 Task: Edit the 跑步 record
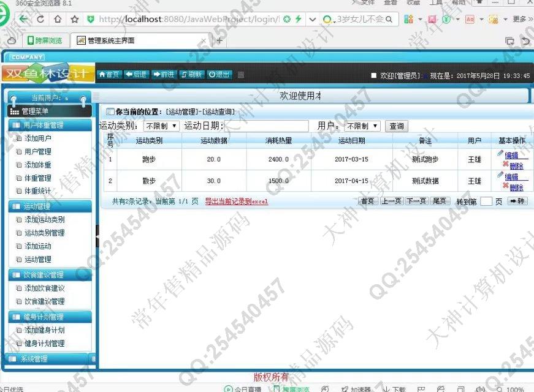(x=511, y=155)
